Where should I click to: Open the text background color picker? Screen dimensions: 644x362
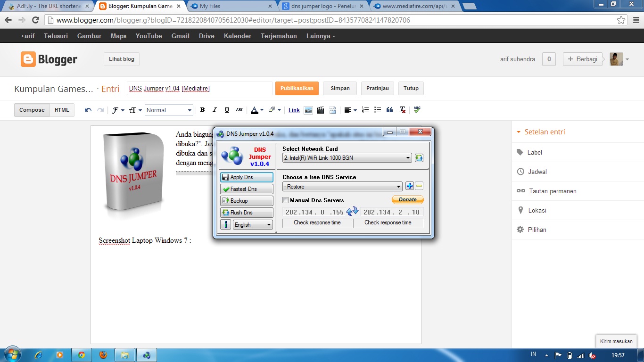pyautogui.click(x=274, y=110)
